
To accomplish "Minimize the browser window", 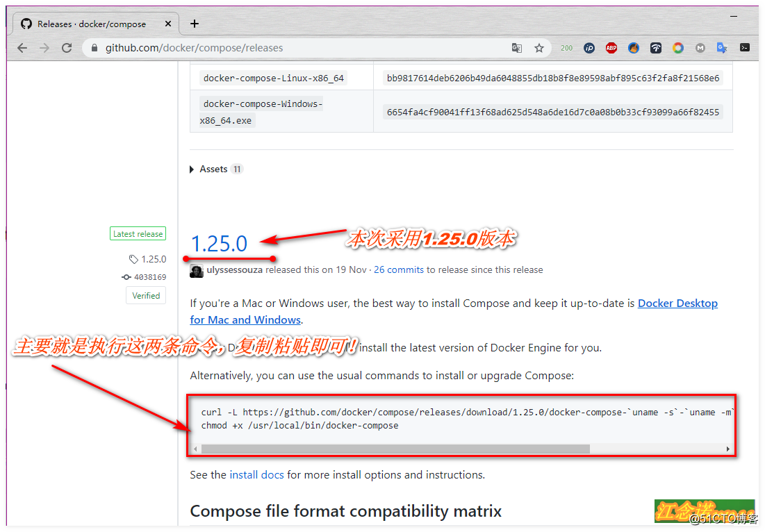I will pos(733,17).
